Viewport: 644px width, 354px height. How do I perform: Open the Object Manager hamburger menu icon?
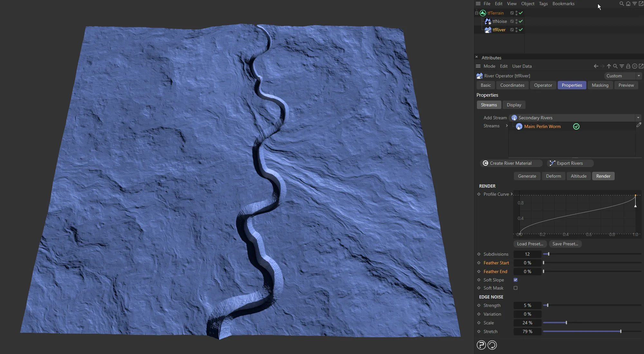[478, 4]
